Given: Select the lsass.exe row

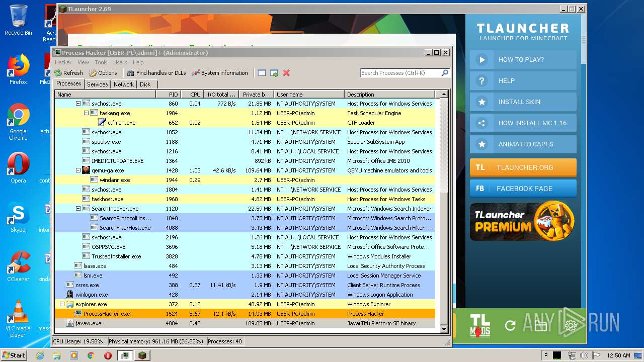Looking at the screenshot, I should 245,266.
